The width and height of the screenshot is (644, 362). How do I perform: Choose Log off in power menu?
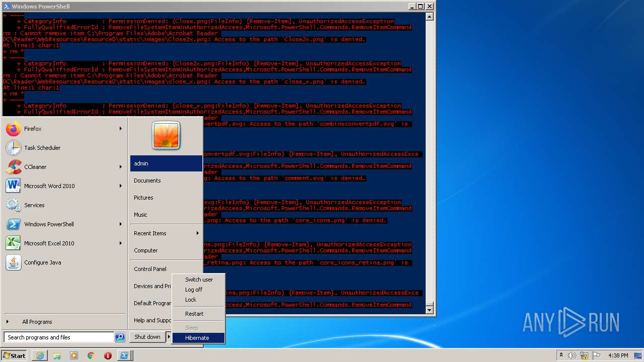(199, 290)
